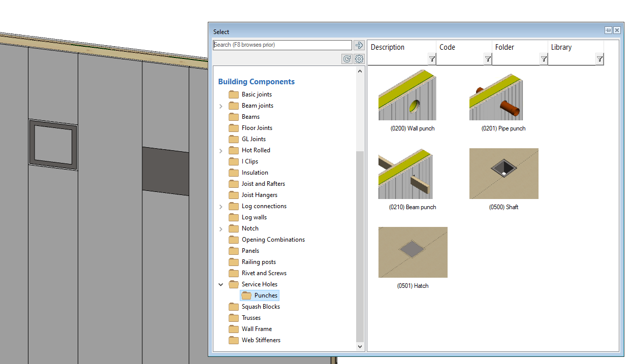
Task: Open the Code column filter
Action: pos(488,59)
